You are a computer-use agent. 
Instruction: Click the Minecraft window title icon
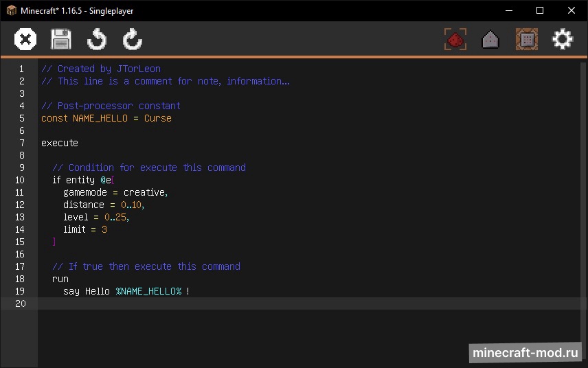(x=11, y=10)
